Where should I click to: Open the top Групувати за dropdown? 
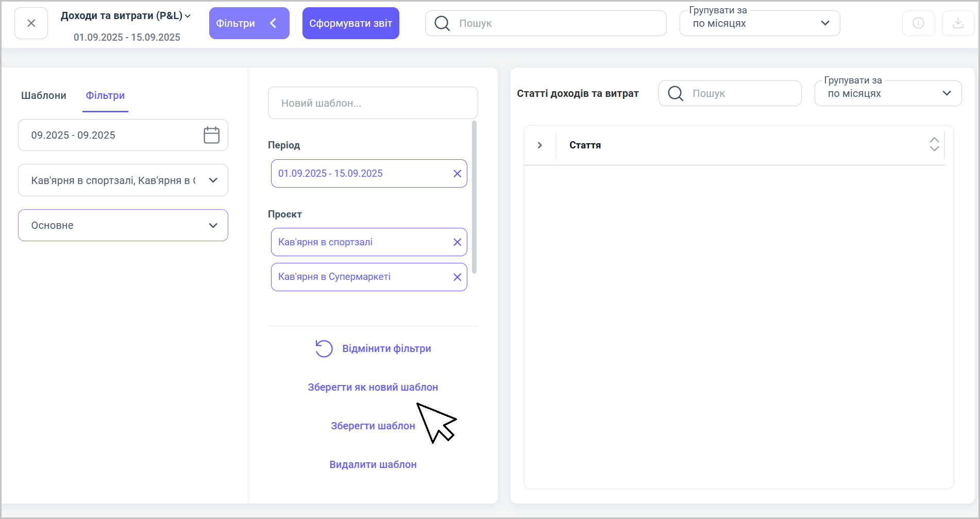click(x=759, y=24)
